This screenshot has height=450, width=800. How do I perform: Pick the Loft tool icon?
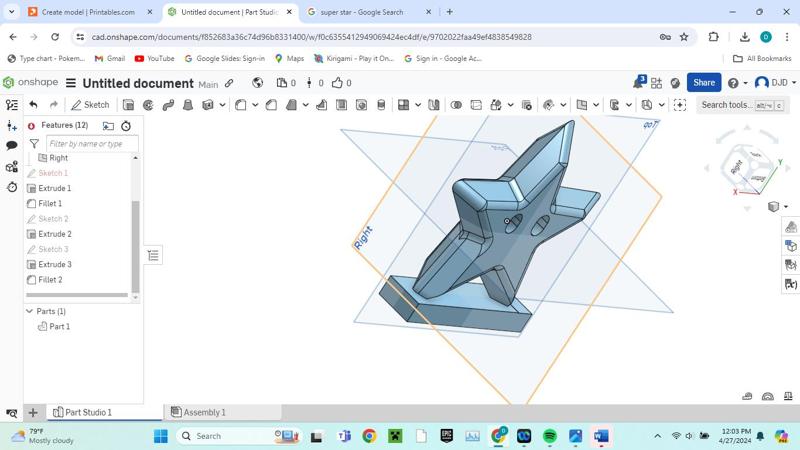pos(188,105)
